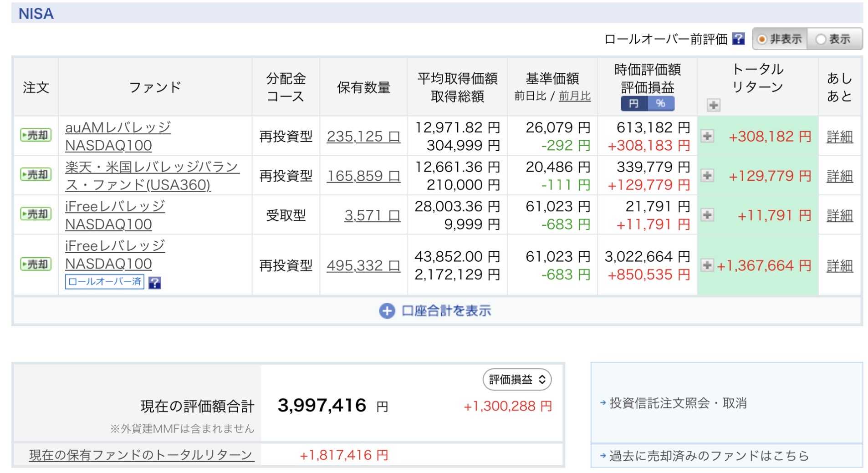Click the valuation 3,022,664 円 cell
The height and width of the screenshot is (473, 868).
point(647,257)
